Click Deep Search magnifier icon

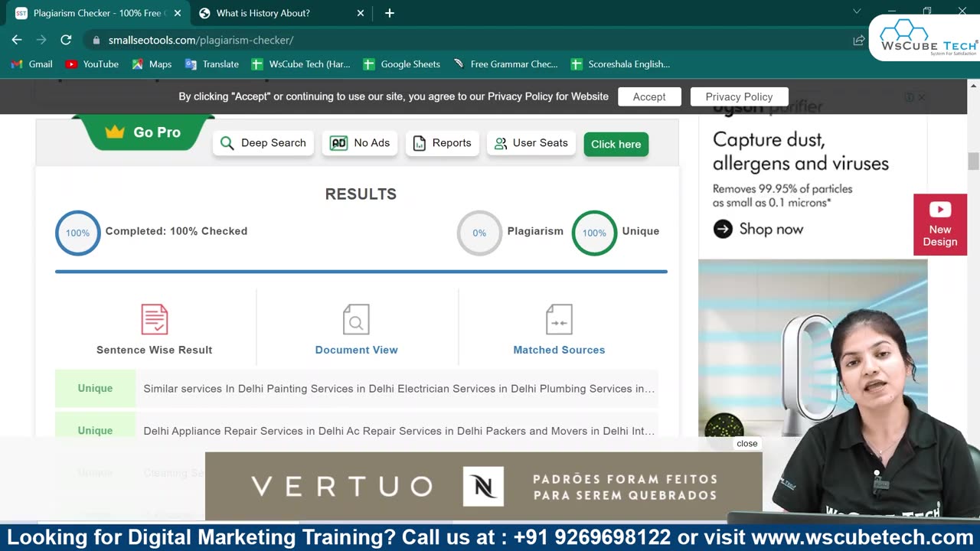[227, 143]
